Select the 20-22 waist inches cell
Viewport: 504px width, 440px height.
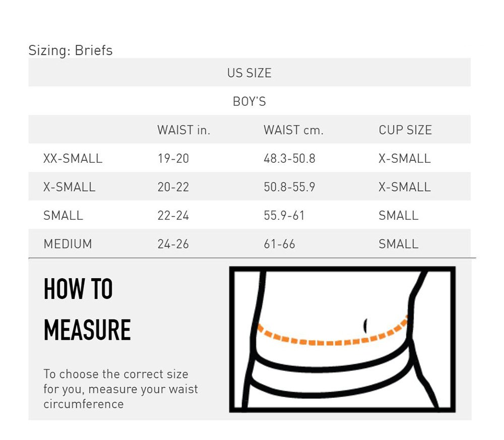coord(173,187)
